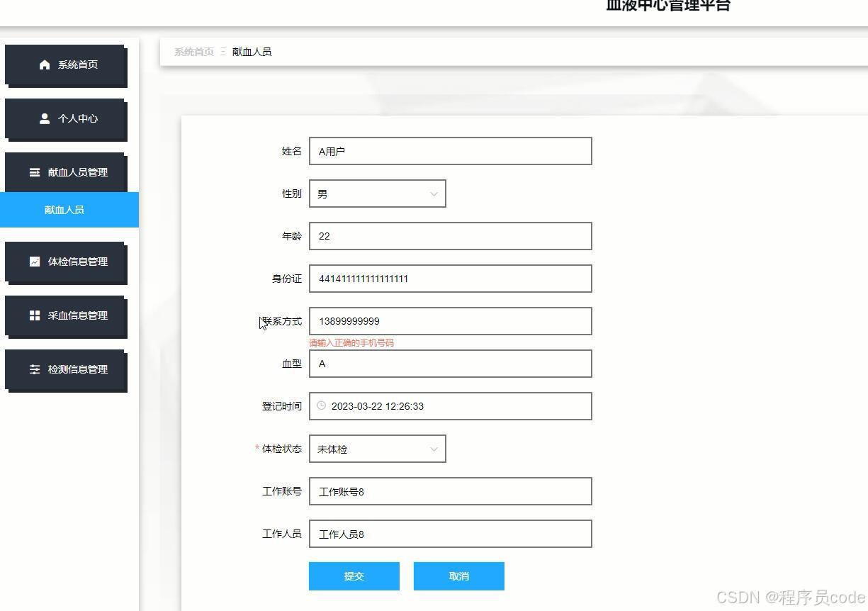Click 系统首页 in the breadcrumb
Image resolution: width=868 pixels, height=611 pixels.
193,51
